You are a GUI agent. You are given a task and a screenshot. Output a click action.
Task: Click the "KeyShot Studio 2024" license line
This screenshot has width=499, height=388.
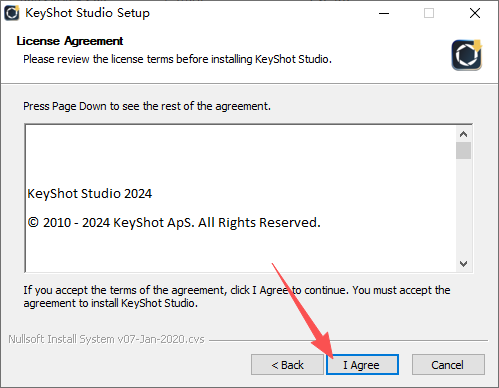(90, 194)
